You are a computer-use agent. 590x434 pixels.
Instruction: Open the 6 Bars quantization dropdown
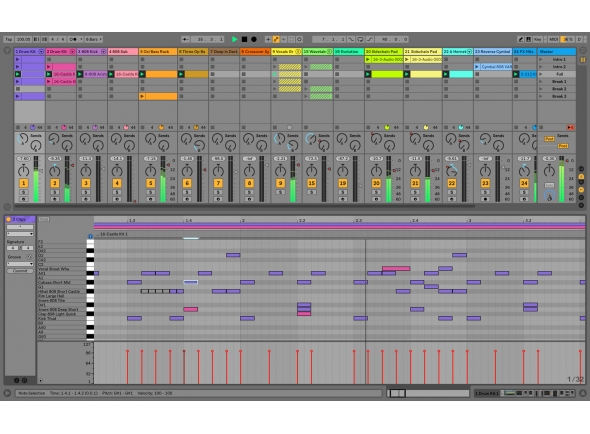point(94,39)
